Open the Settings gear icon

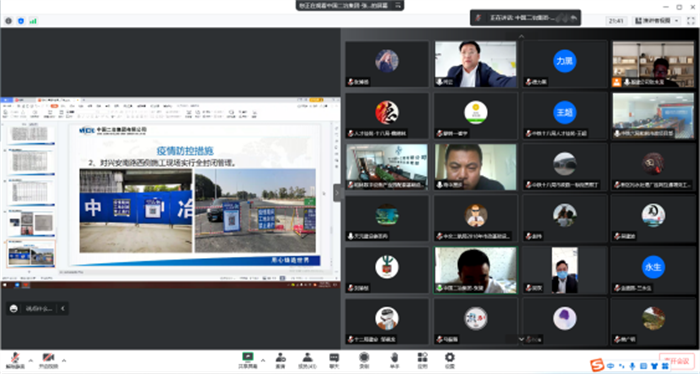(x=450, y=360)
